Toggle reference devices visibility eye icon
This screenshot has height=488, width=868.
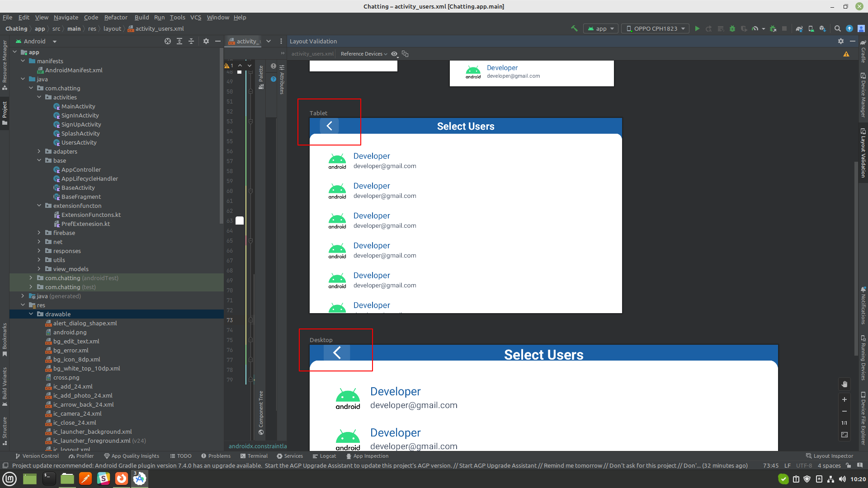(394, 54)
